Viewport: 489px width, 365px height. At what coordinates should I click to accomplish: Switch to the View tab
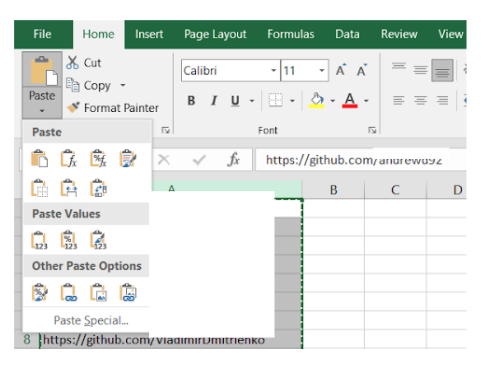[450, 34]
